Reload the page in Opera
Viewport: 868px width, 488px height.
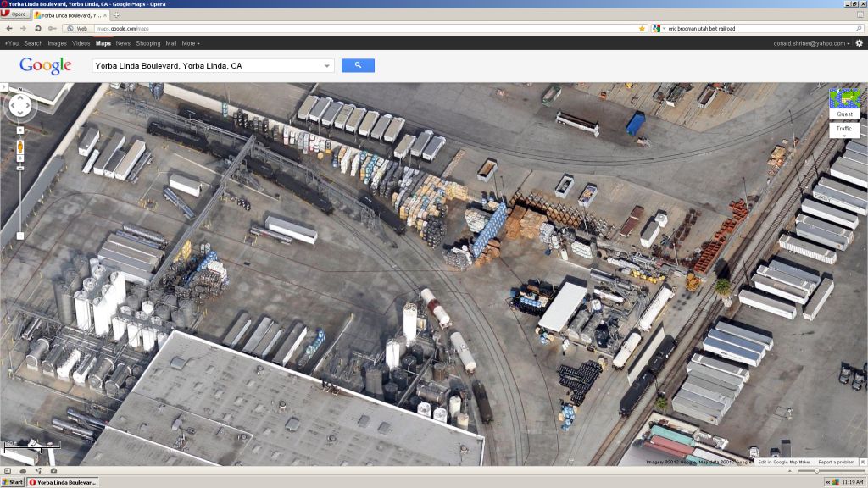[x=38, y=28]
